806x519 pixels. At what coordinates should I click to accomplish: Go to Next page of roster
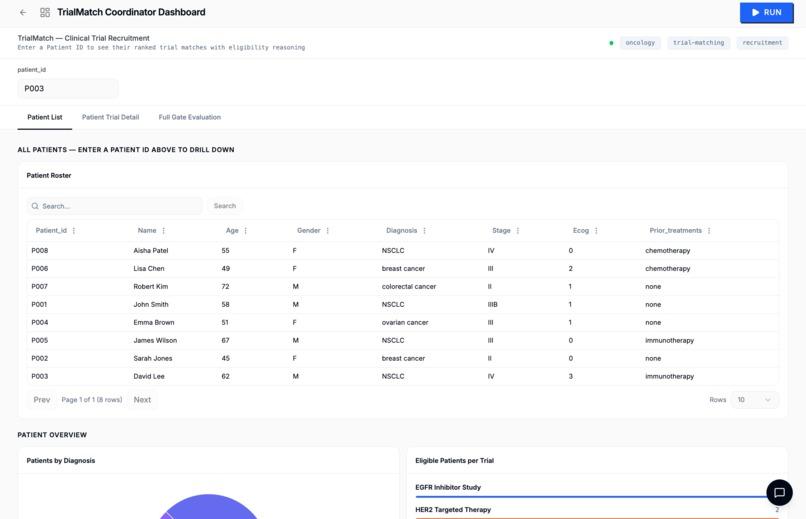(x=142, y=400)
